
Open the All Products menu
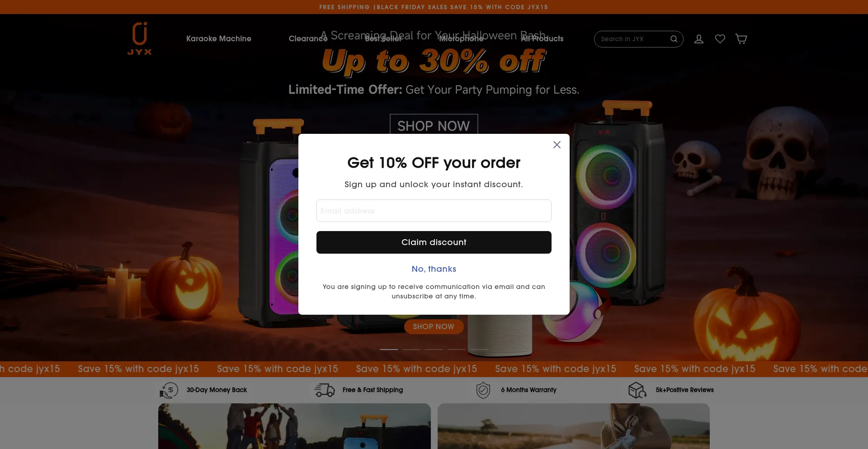(542, 38)
